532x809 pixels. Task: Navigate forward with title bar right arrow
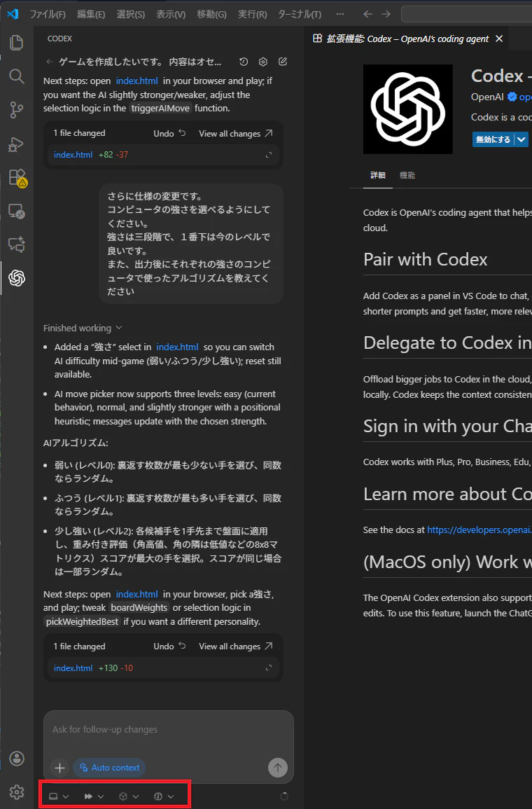(x=386, y=14)
